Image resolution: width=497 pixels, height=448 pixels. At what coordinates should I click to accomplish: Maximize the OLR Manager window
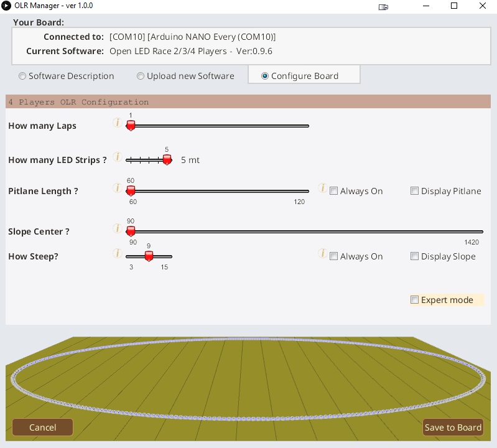pos(454,6)
